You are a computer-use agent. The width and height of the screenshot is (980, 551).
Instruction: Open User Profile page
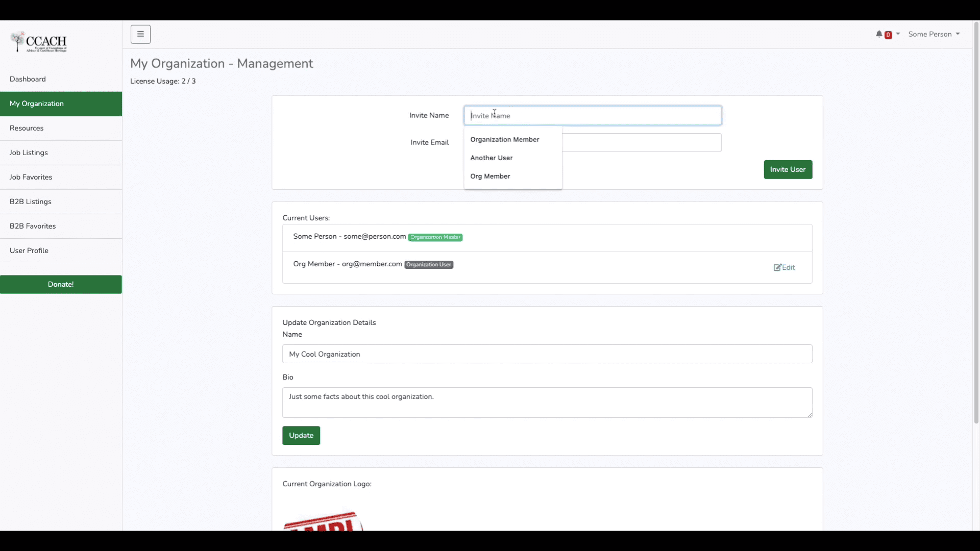point(29,251)
